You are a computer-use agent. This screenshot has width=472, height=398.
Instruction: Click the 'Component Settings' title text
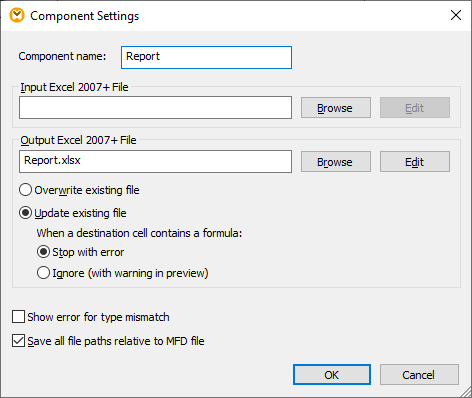[85, 16]
